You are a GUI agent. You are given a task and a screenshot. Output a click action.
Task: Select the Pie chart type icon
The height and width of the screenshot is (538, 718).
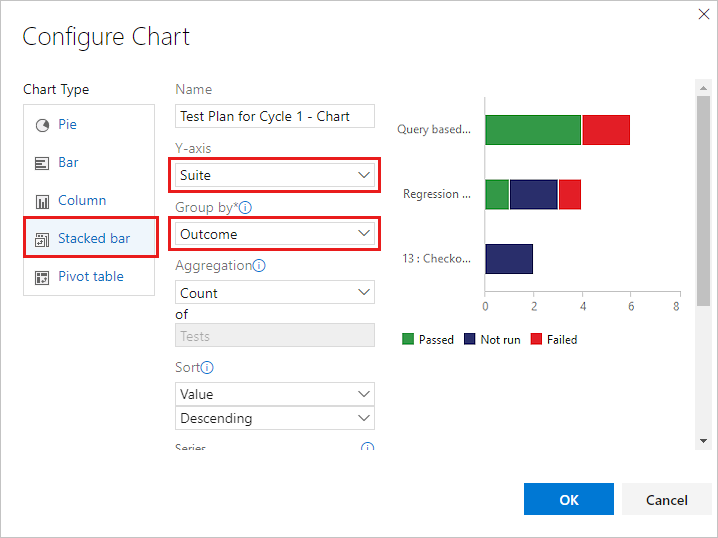(x=42, y=125)
